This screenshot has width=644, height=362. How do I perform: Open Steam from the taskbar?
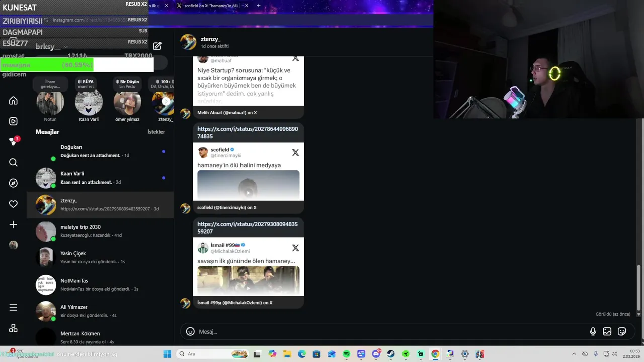click(390, 354)
